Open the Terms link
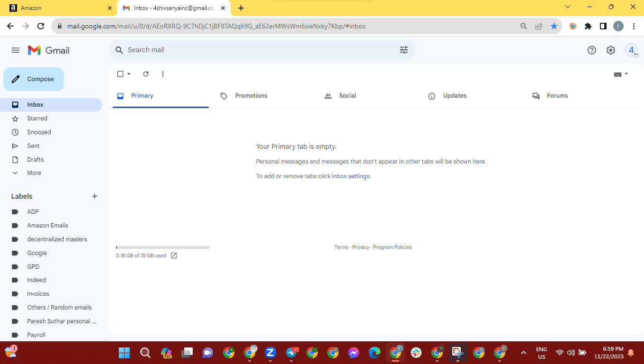The width and height of the screenshot is (644, 364). [341, 247]
